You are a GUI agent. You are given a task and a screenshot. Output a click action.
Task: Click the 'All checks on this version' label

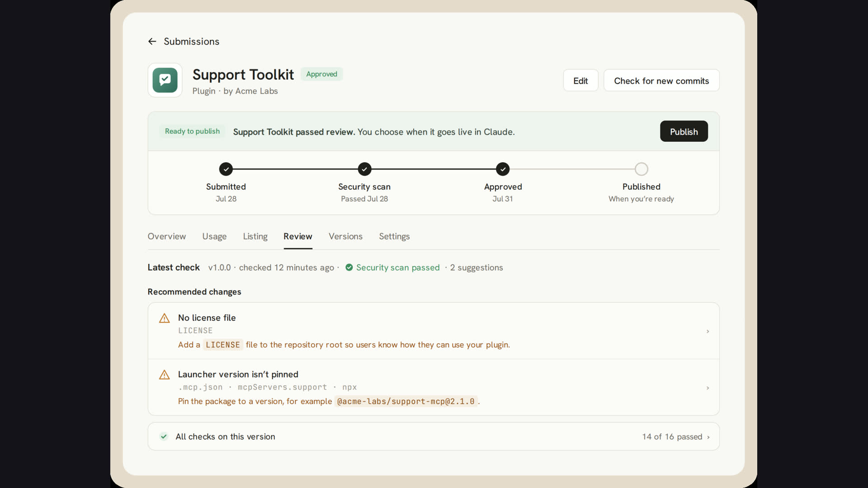point(225,436)
